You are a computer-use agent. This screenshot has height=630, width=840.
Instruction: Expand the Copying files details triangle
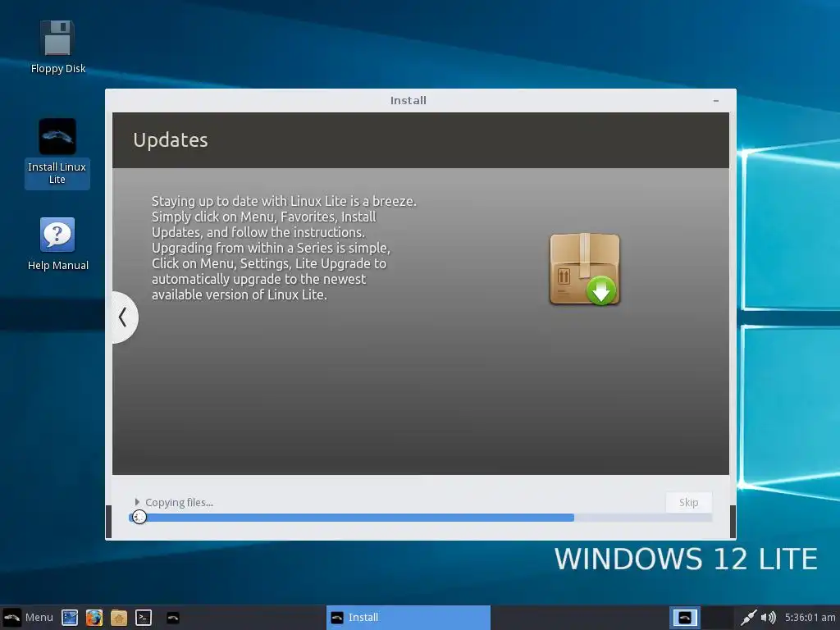137,502
